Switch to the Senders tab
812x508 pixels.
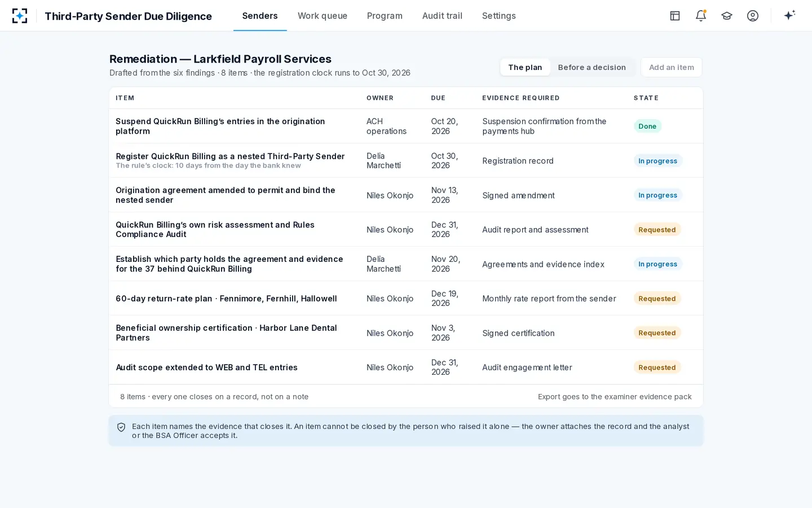260,16
